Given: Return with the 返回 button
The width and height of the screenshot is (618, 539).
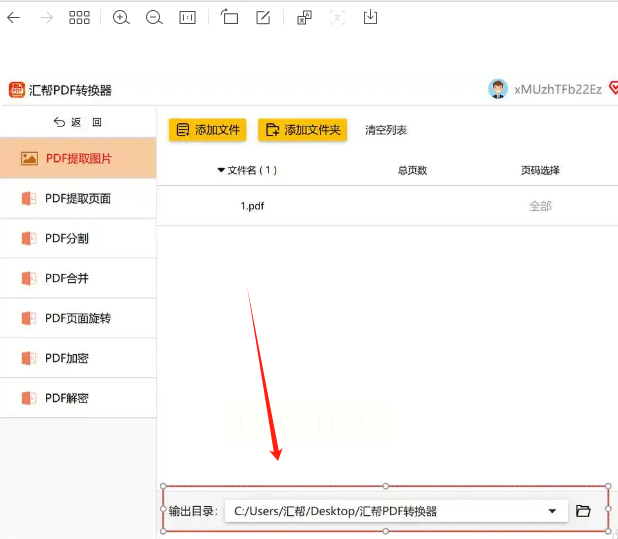Looking at the screenshot, I should (x=78, y=123).
